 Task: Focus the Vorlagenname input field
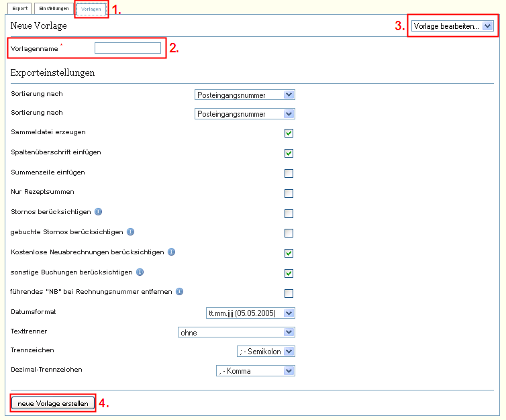tap(128, 48)
